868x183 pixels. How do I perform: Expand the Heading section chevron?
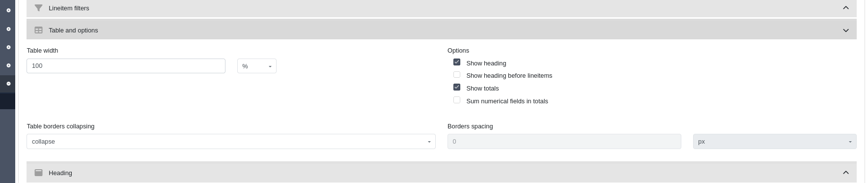pos(846,173)
